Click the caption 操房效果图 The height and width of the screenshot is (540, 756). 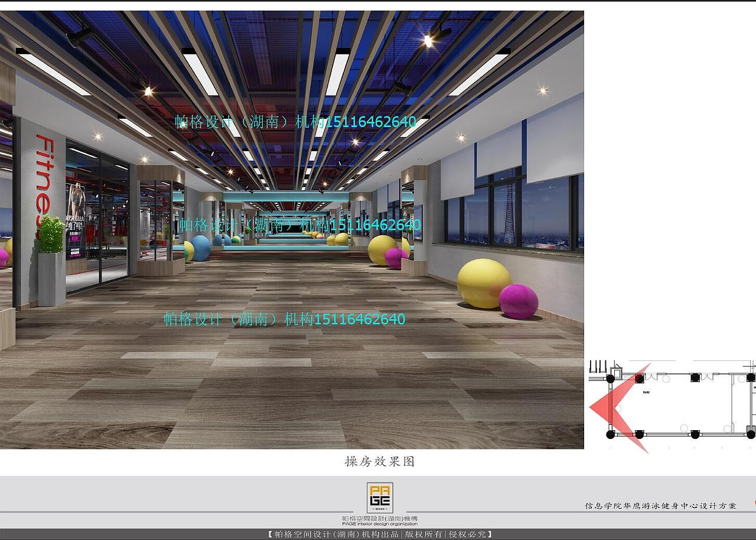[380, 461]
